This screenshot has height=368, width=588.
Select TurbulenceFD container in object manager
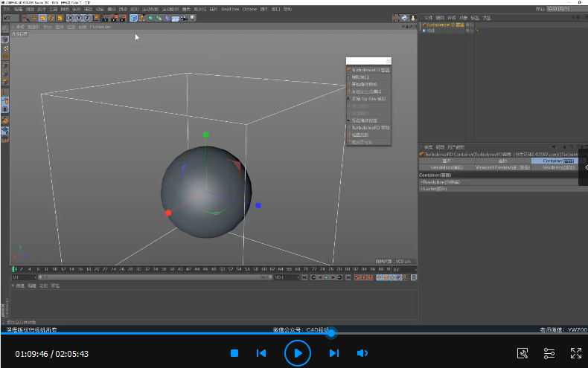coord(444,25)
